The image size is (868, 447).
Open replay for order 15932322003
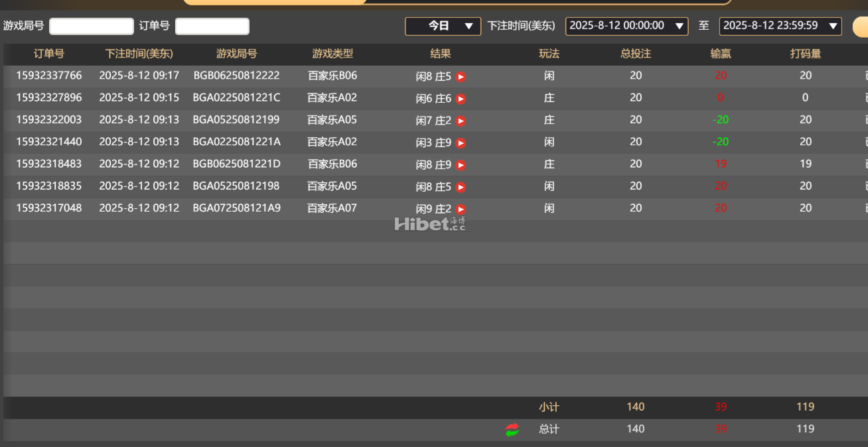pos(461,121)
